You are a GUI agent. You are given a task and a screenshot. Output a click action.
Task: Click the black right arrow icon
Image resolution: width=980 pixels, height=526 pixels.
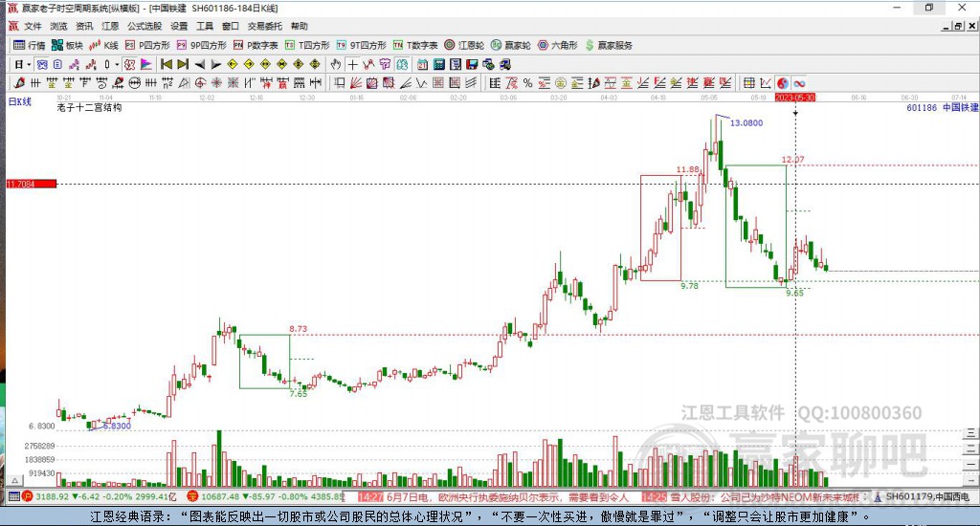[216, 64]
